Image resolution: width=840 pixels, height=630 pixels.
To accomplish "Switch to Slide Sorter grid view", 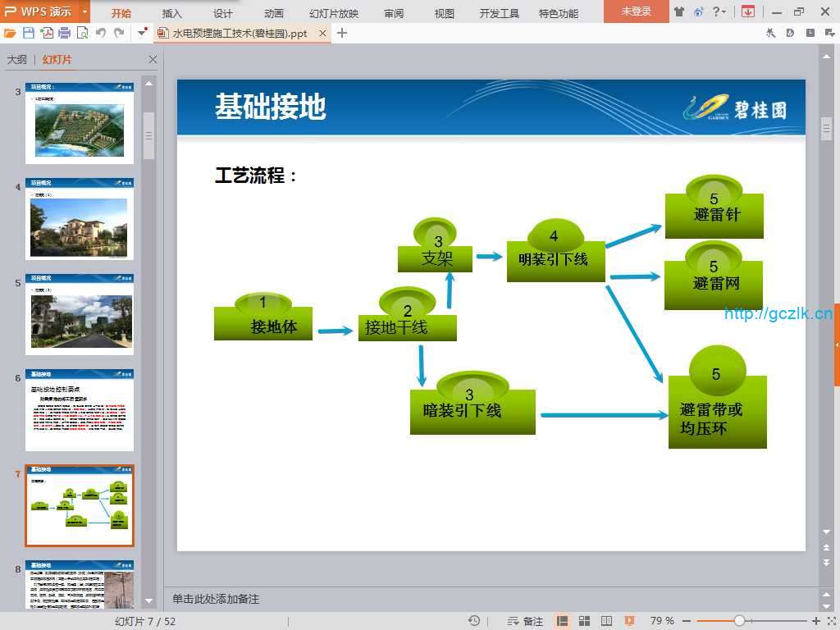I will tap(585, 621).
